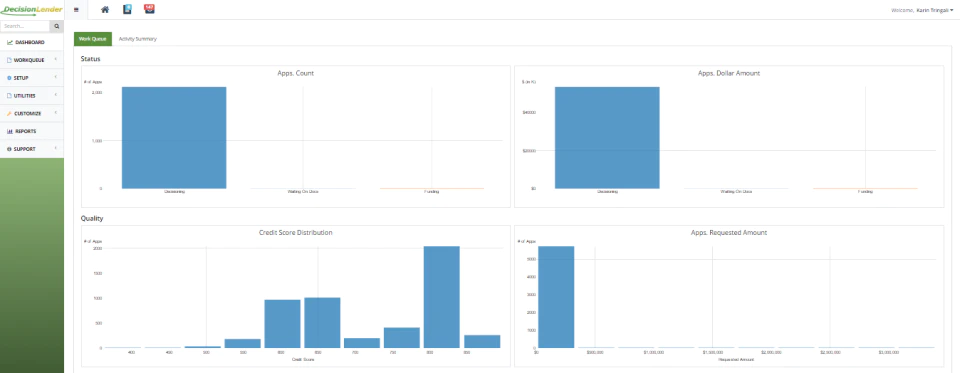Click the Customize wrench icon in the sidebar
The image size is (960, 373).
pyautogui.click(x=9, y=114)
